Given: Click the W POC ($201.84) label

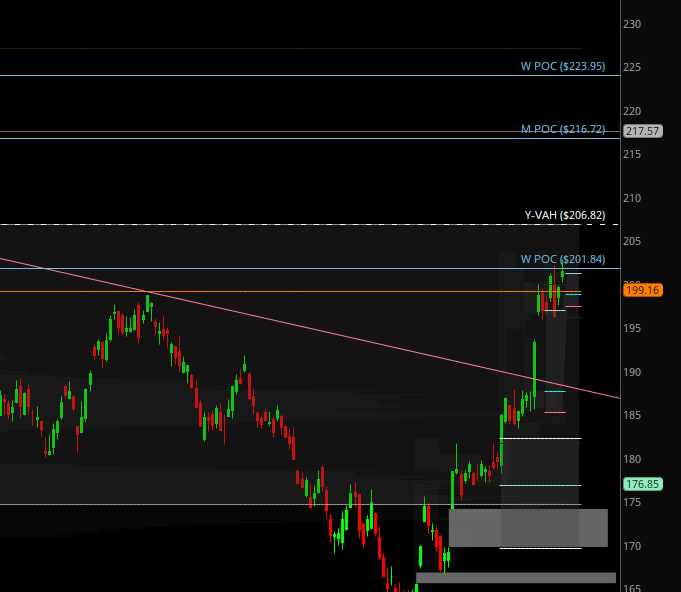Looking at the screenshot, I should [x=562, y=259].
